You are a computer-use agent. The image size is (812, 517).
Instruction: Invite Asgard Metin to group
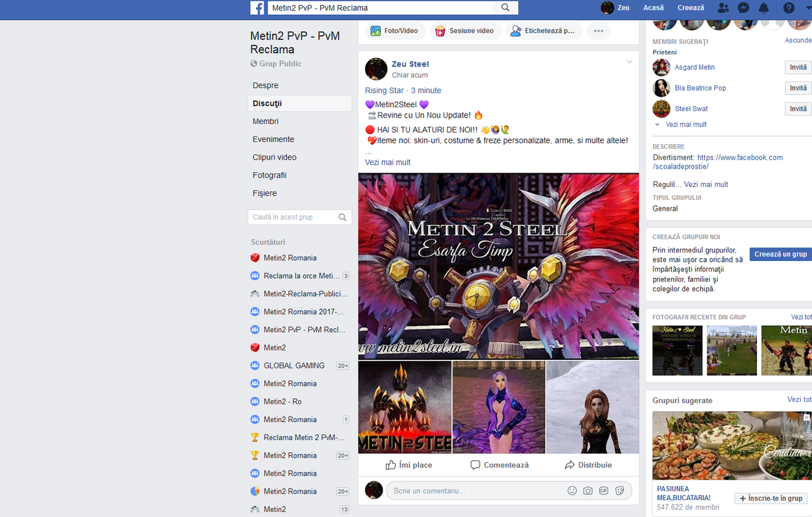point(798,67)
